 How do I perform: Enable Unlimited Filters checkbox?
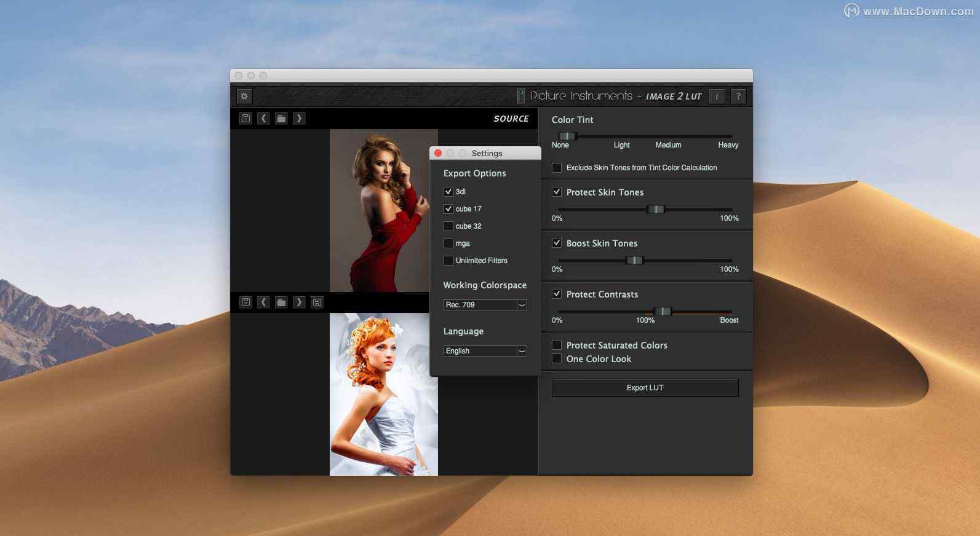[x=448, y=261]
